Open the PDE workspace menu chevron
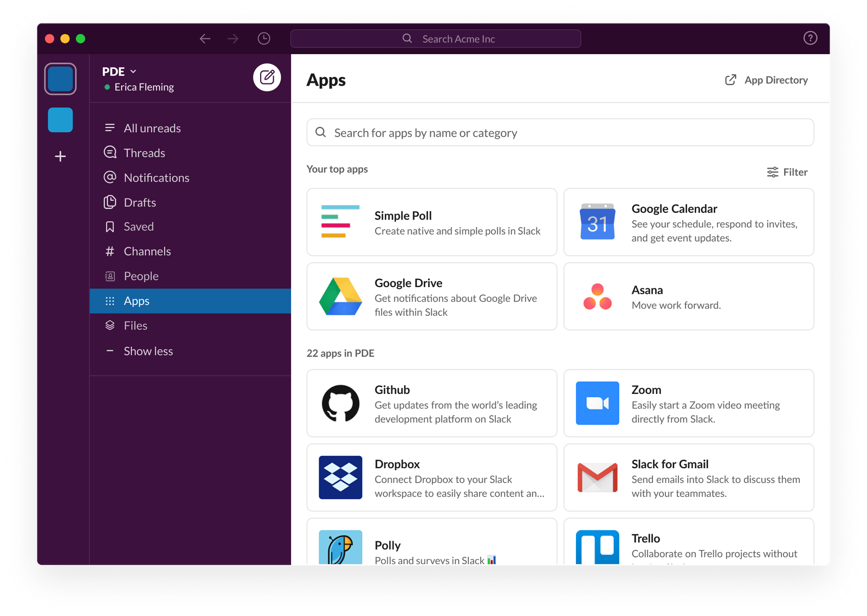 point(134,72)
